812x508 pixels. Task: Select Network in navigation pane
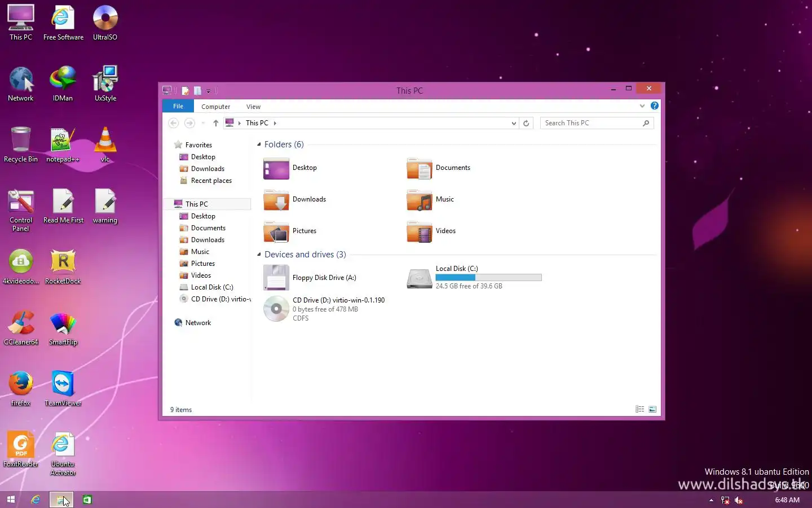193,323
